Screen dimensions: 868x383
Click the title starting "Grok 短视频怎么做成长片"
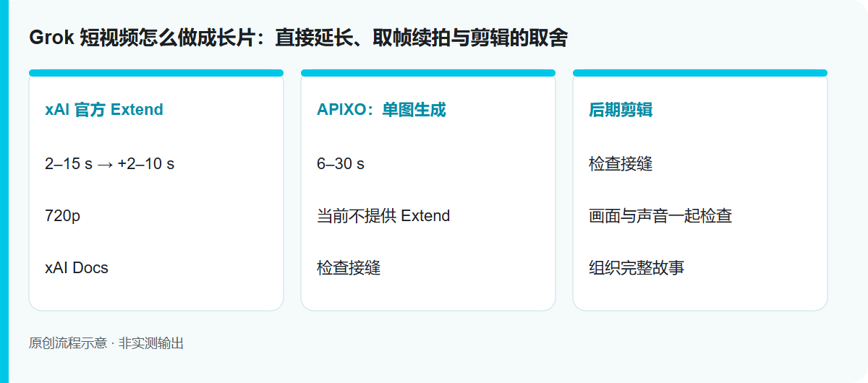coord(298,38)
